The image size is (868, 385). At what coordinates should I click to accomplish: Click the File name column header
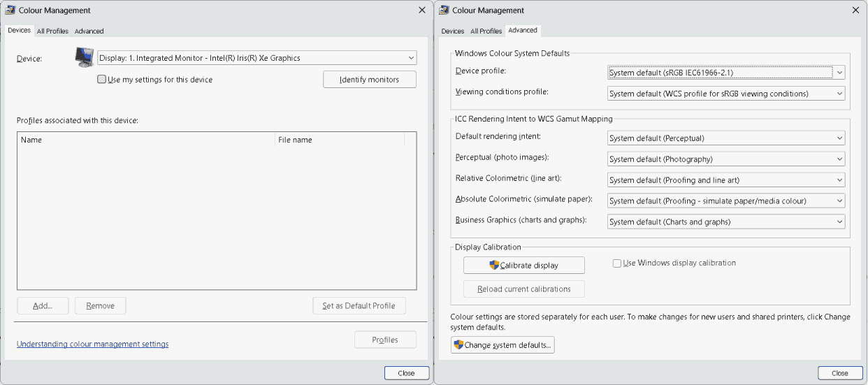pyautogui.click(x=340, y=140)
